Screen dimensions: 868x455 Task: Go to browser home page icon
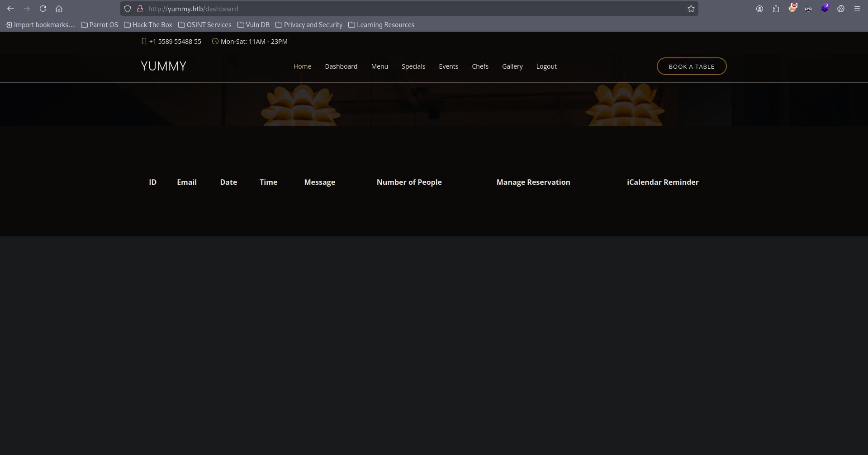click(x=59, y=9)
